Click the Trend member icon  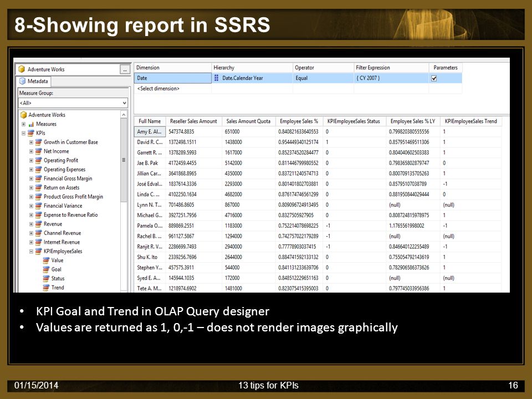coord(46,288)
